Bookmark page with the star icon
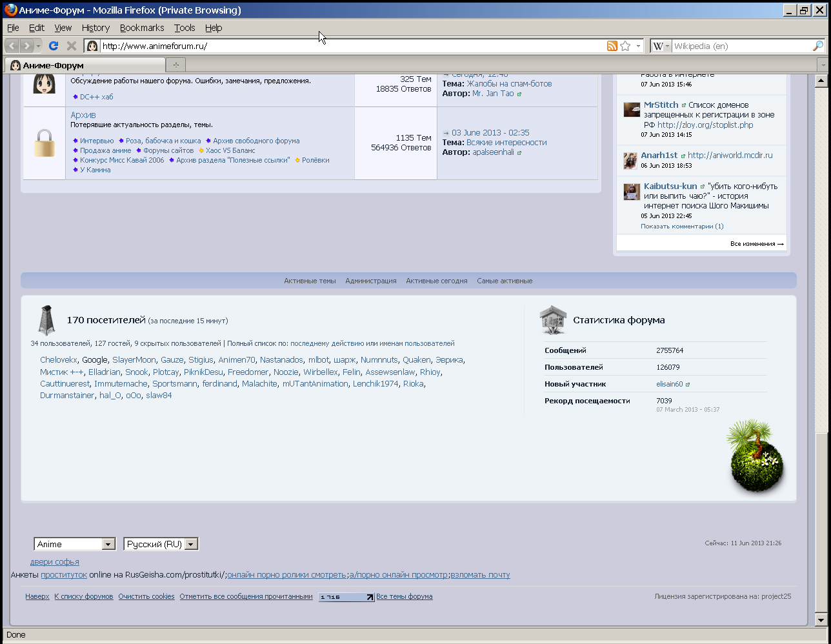Viewport: 831px width, 644px height. [x=625, y=46]
